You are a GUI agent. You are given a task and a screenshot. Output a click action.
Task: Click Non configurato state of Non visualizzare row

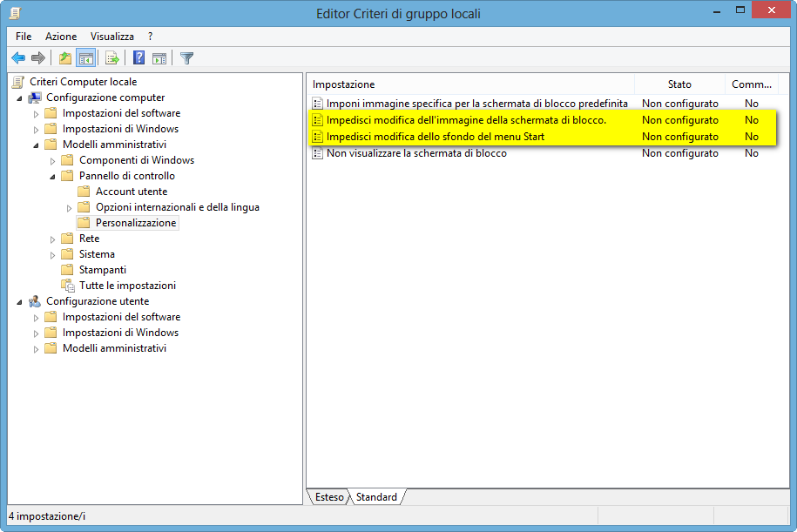click(x=680, y=153)
